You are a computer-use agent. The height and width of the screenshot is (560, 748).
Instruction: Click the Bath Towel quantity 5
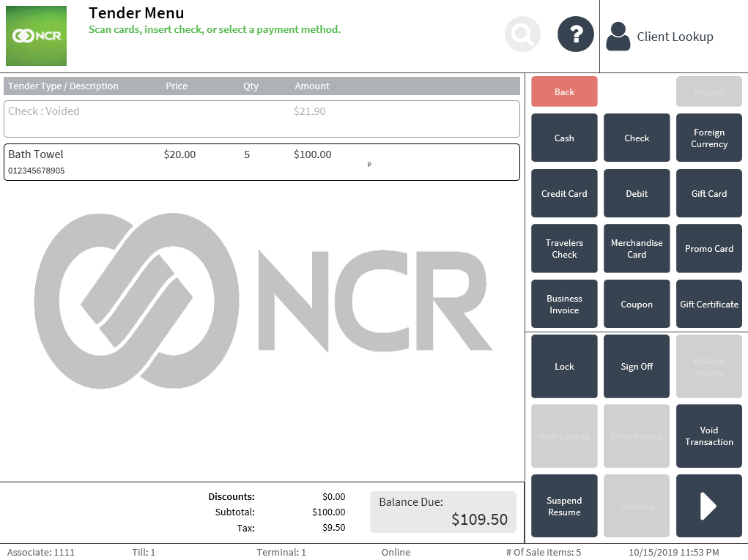tap(247, 154)
